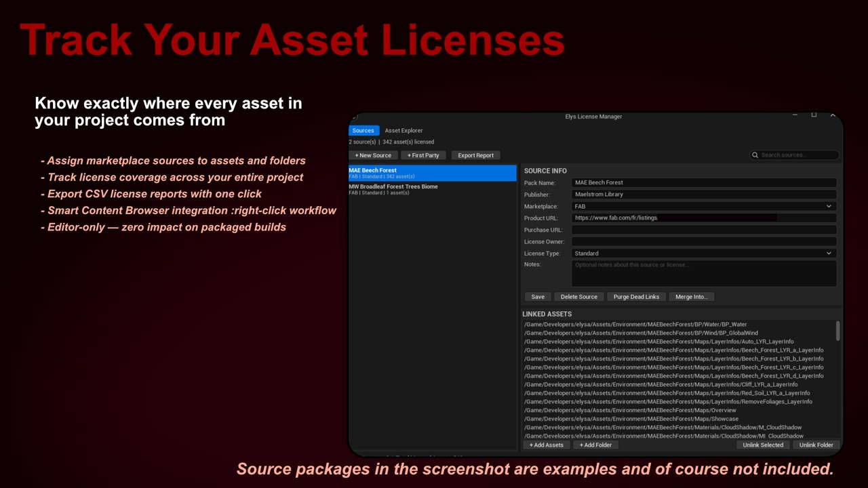Select the RemoveFoliages_LayerInfo row
868x488 pixels.
[x=678, y=402]
